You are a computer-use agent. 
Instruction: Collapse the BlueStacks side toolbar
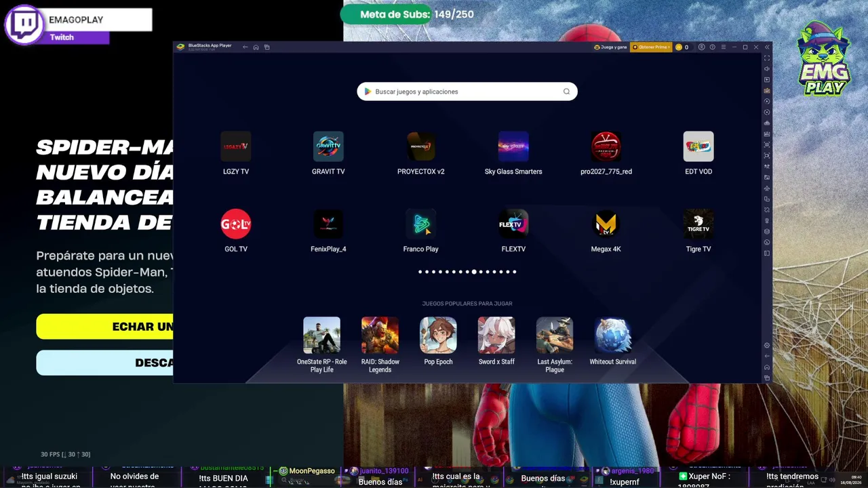pyautogui.click(x=767, y=47)
